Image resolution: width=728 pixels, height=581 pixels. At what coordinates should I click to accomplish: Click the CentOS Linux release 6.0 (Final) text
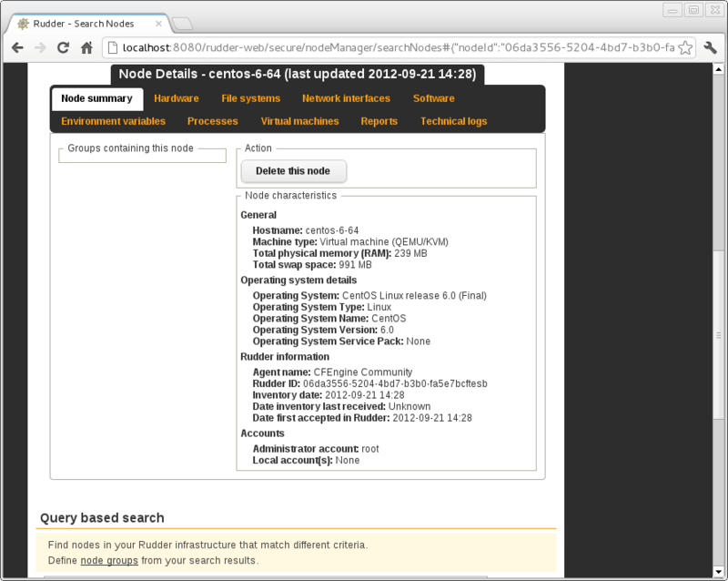[414, 296]
